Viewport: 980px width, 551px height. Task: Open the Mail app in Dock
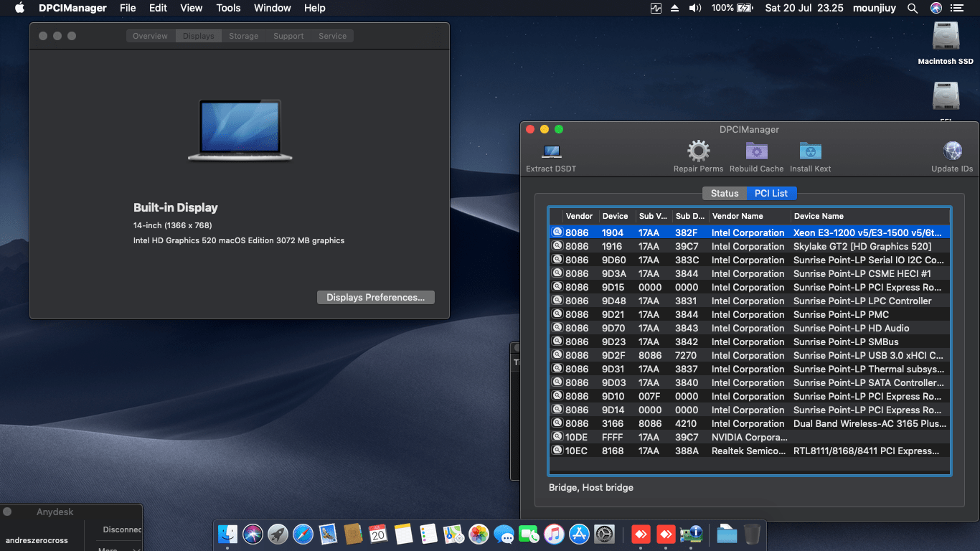pos(328,534)
